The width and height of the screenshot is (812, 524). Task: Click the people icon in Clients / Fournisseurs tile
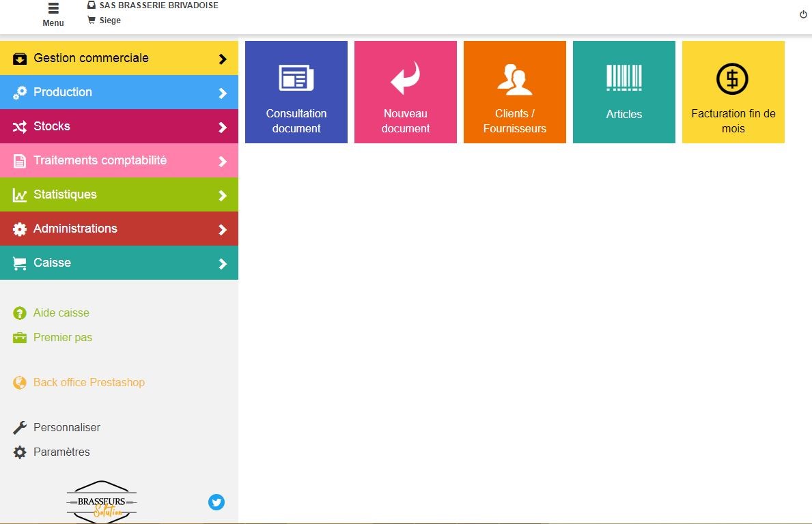[515, 79]
